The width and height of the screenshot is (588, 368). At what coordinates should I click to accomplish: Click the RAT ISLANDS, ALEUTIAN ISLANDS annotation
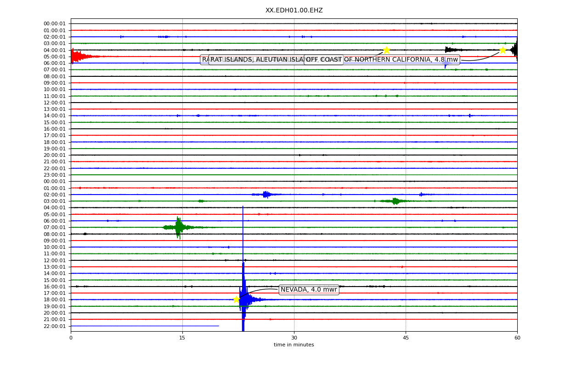coord(276,60)
